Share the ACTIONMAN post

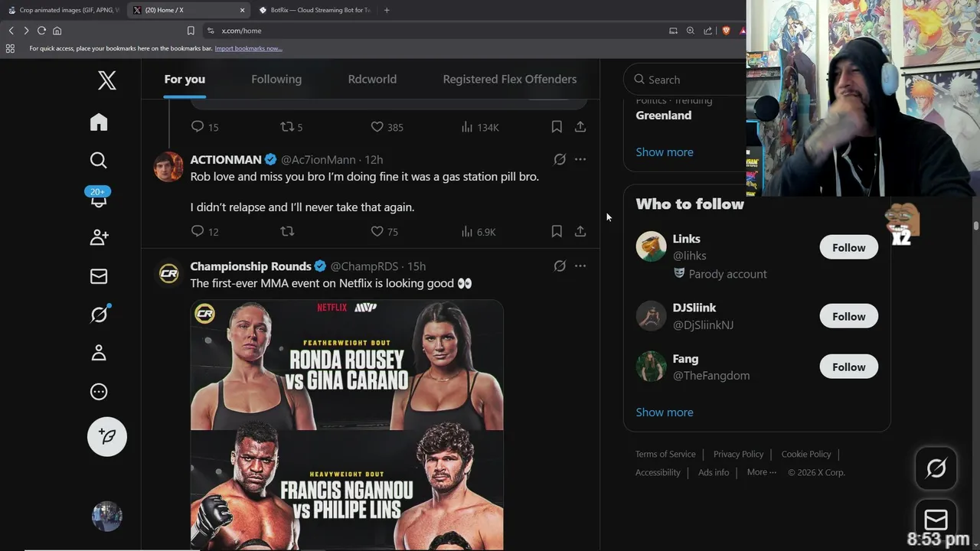tap(580, 231)
